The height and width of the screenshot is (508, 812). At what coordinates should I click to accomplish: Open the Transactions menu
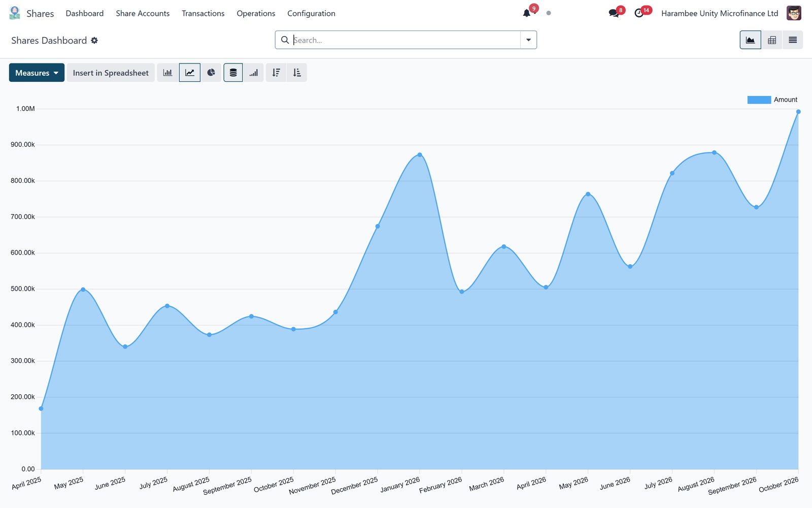(x=203, y=13)
